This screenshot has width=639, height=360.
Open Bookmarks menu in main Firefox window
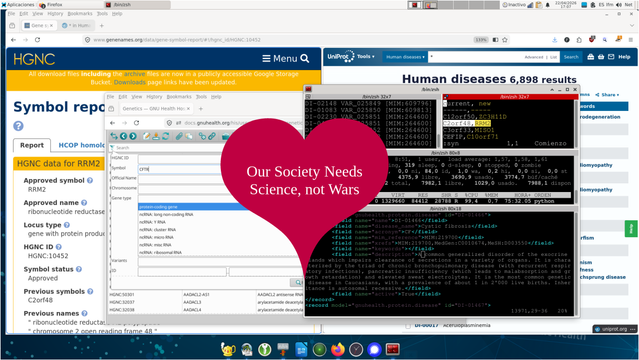[x=80, y=13]
